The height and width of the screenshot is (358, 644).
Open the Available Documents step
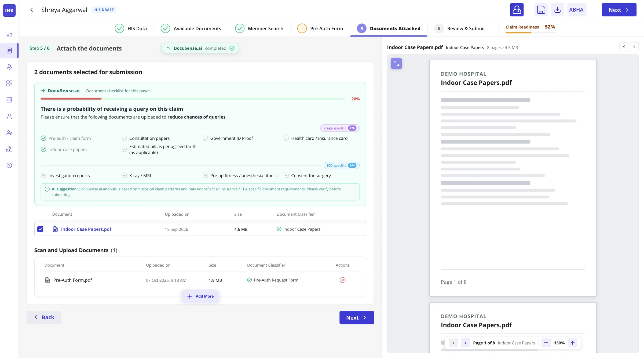pyautogui.click(x=191, y=28)
